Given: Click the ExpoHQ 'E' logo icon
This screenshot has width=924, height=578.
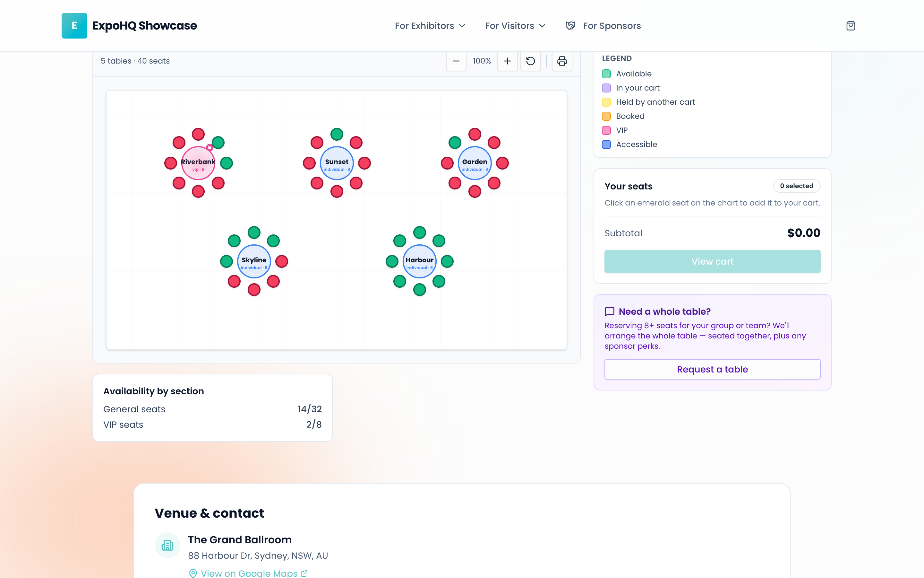Looking at the screenshot, I should point(74,26).
